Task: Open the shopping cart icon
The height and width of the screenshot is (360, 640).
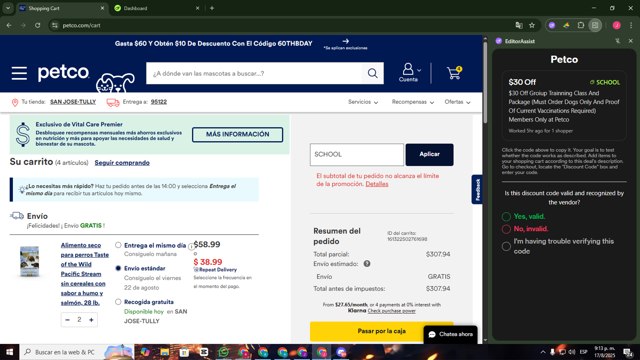Action: (454, 73)
